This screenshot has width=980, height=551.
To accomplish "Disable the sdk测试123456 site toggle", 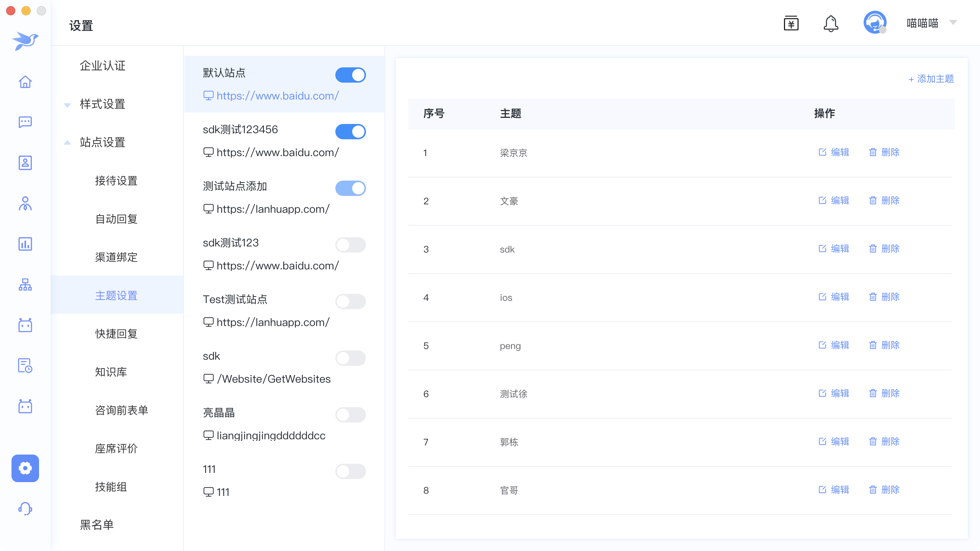I will 350,132.
